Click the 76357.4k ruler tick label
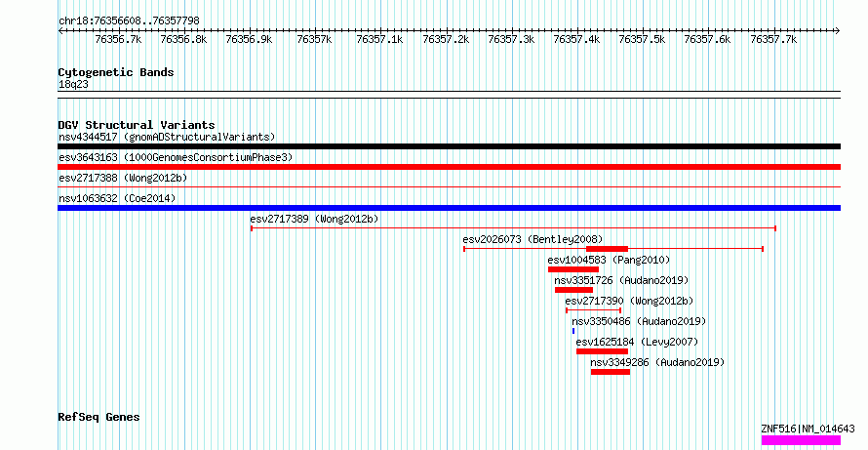 pos(576,39)
